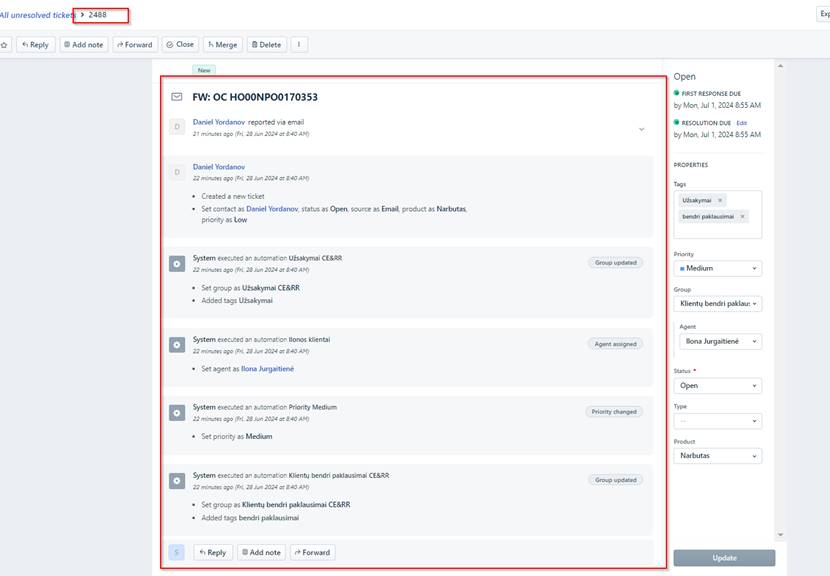
Task: Add note using the bottom button
Action: [261, 552]
